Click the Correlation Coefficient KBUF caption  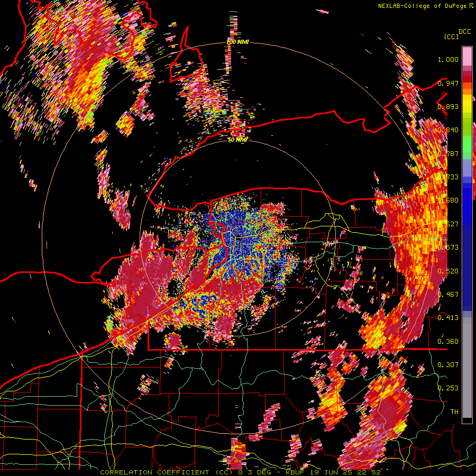[240, 472]
